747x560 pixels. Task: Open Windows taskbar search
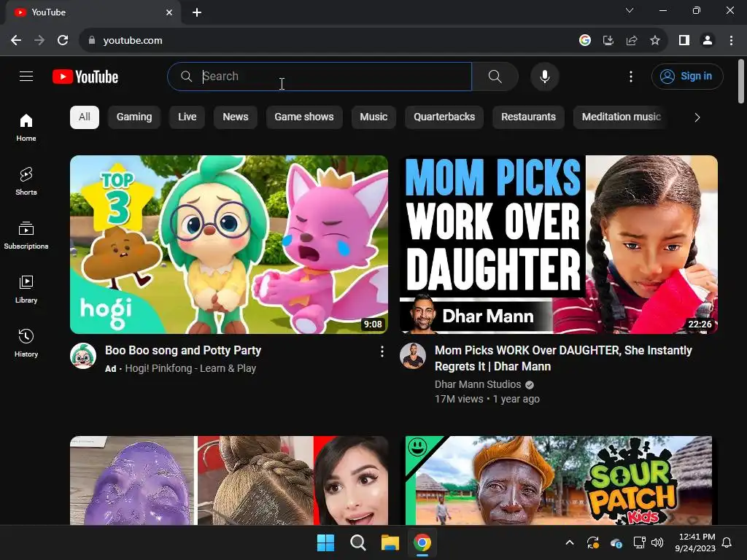[357, 542]
